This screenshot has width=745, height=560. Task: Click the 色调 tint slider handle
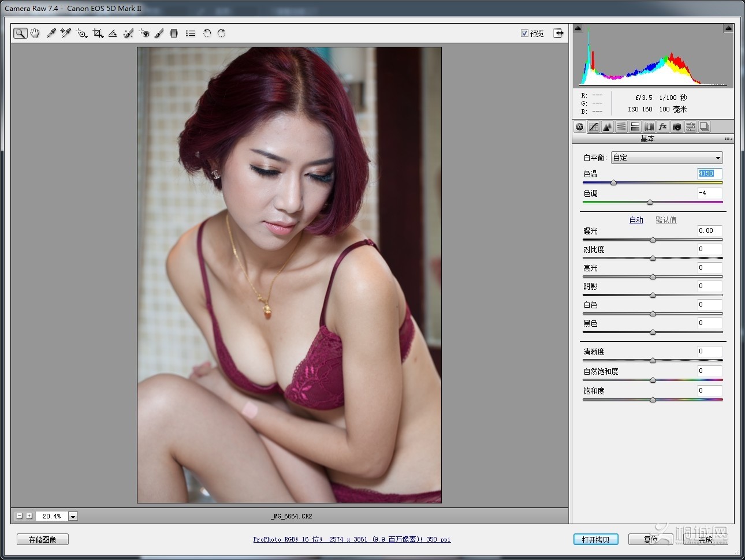coord(650,203)
